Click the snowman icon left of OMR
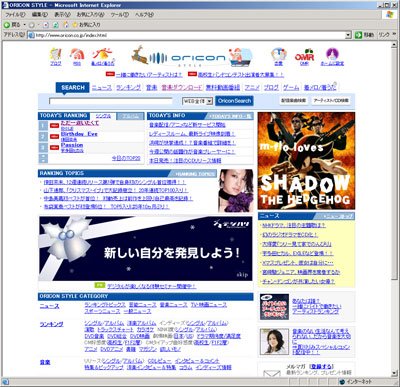 click(279, 56)
